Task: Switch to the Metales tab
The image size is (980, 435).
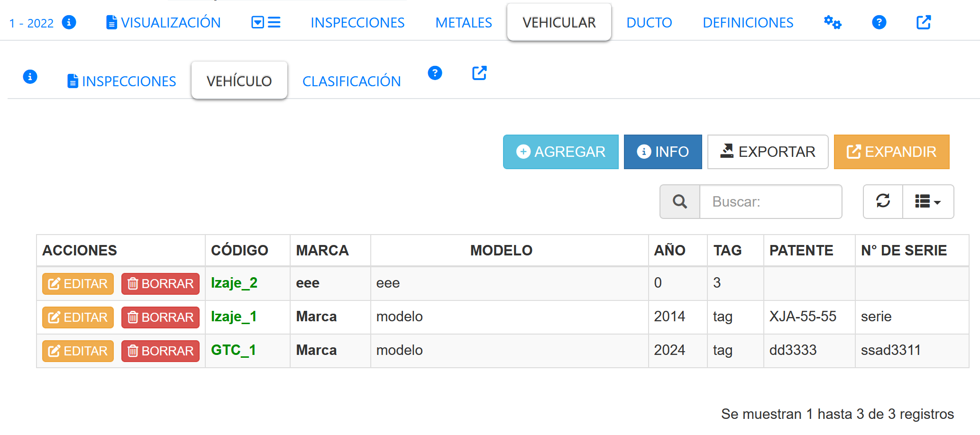Action: [464, 23]
